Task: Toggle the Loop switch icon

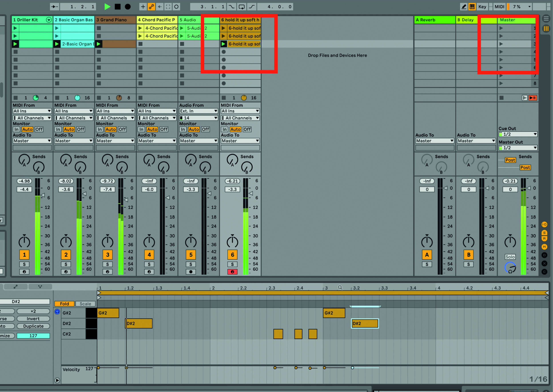Action: pos(241,7)
